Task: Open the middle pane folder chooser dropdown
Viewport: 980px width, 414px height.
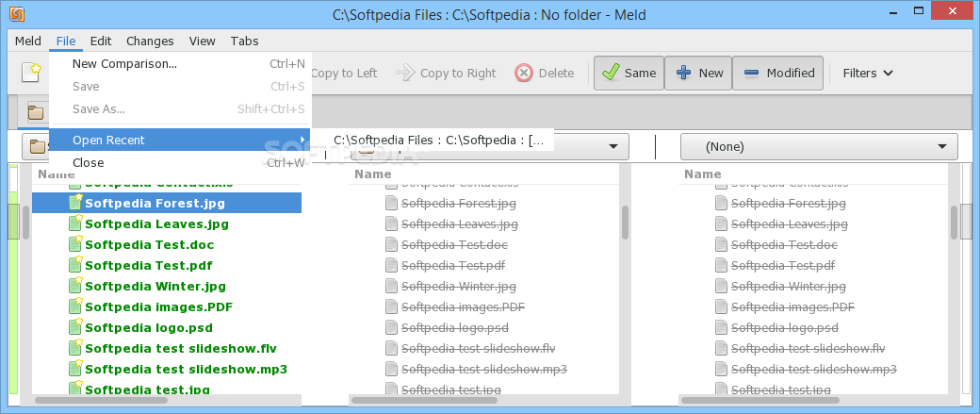Action: click(x=487, y=147)
